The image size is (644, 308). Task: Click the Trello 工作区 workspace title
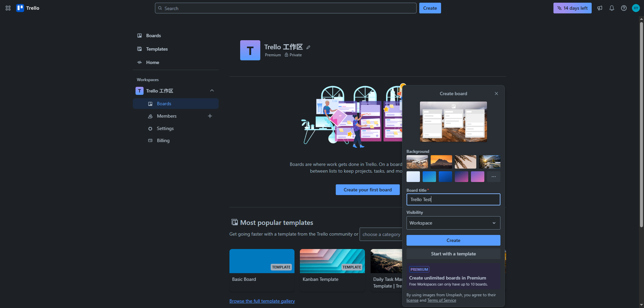(x=283, y=47)
